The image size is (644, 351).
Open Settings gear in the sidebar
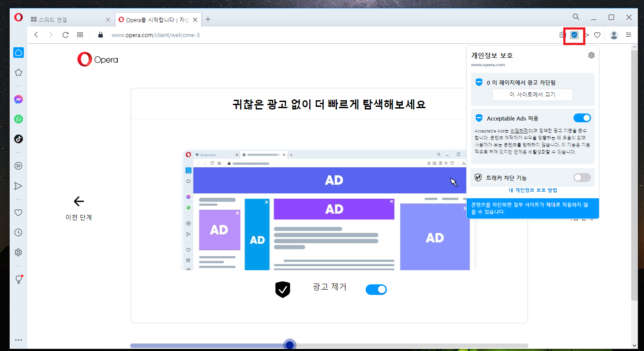[19, 253]
